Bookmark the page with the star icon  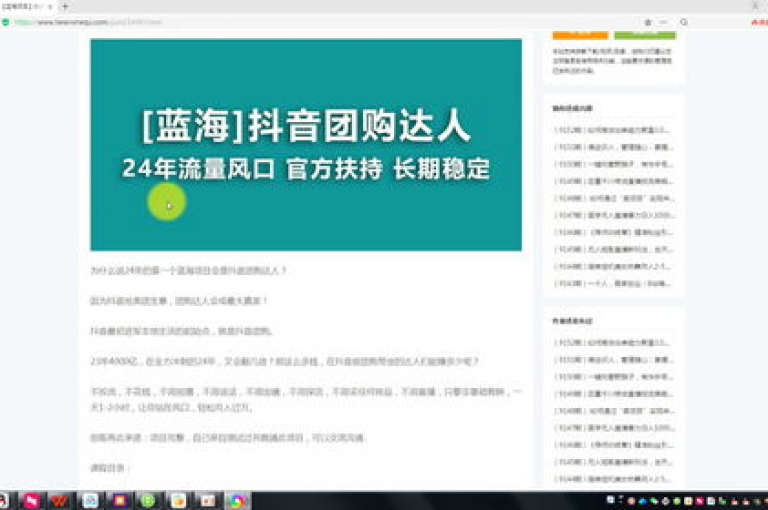click(648, 23)
